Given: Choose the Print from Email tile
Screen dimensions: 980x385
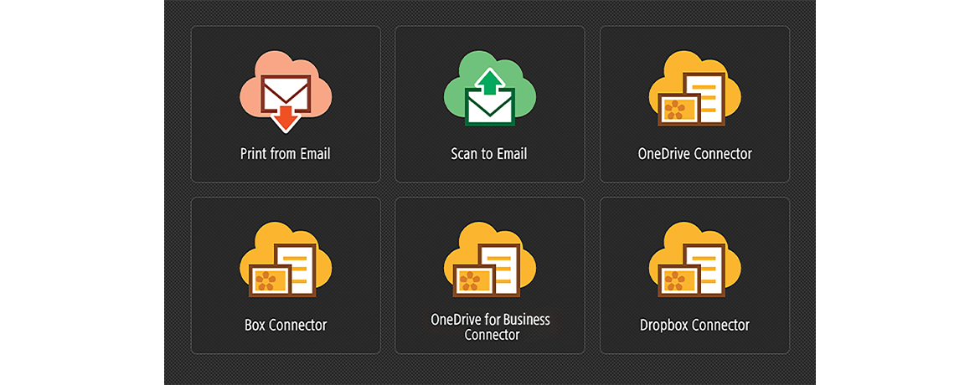Looking at the screenshot, I should coord(286,105).
